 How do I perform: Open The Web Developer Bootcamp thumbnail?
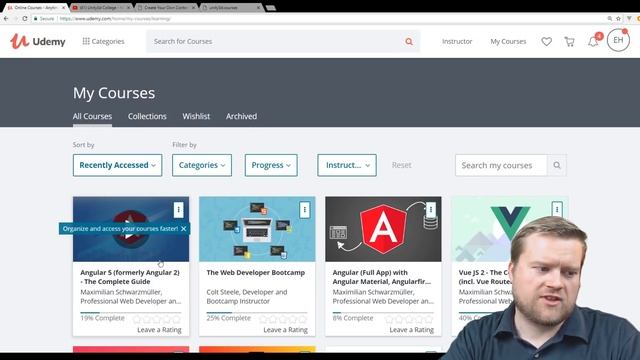point(257,229)
